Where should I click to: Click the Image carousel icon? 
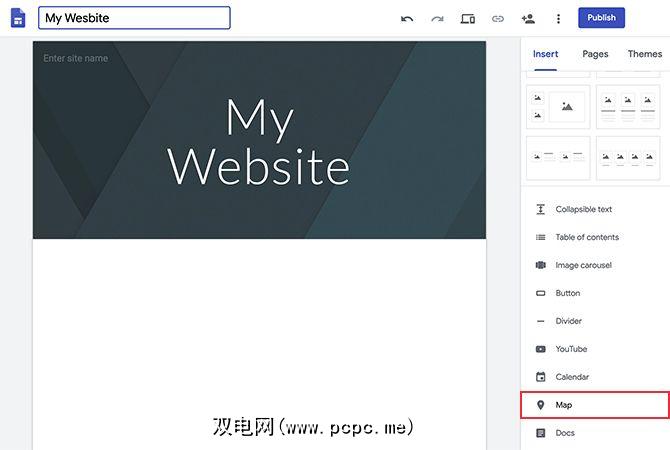[x=541, y=265]
